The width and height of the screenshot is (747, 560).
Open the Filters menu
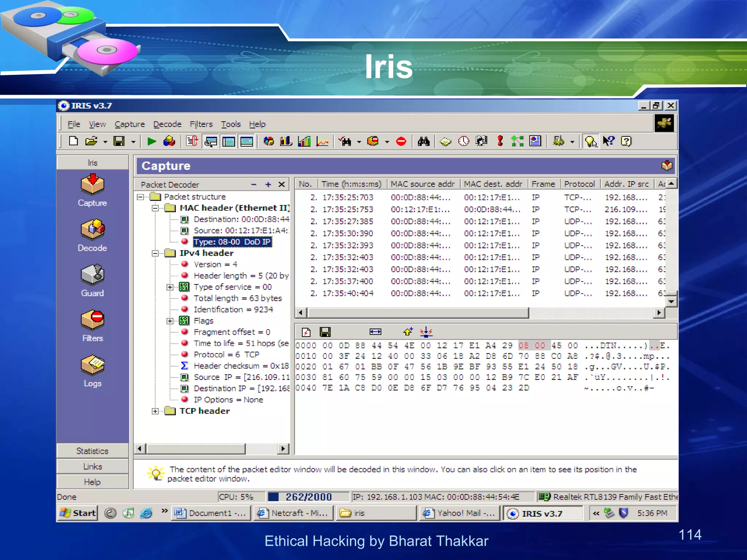(x=201, y=124)
